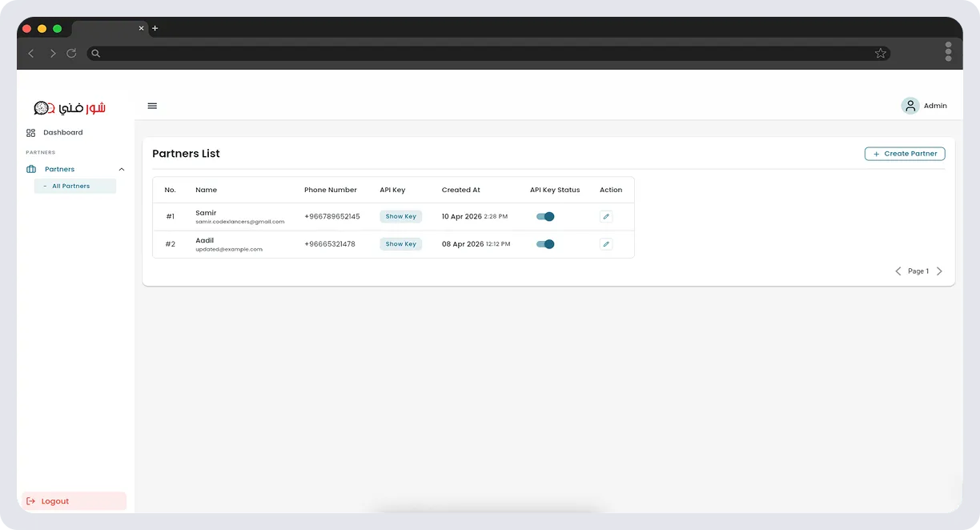The height and width of the screenshot is (530, 980).
Task: Click phone number +966789652145
Action: point(332,216)
